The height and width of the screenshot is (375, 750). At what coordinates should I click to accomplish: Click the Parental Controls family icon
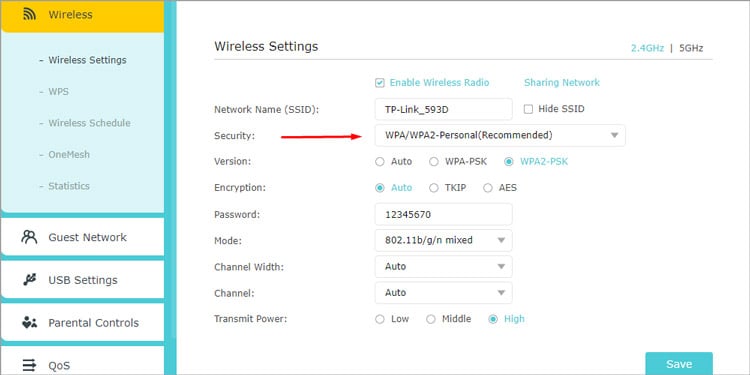[x=29, y=323]
